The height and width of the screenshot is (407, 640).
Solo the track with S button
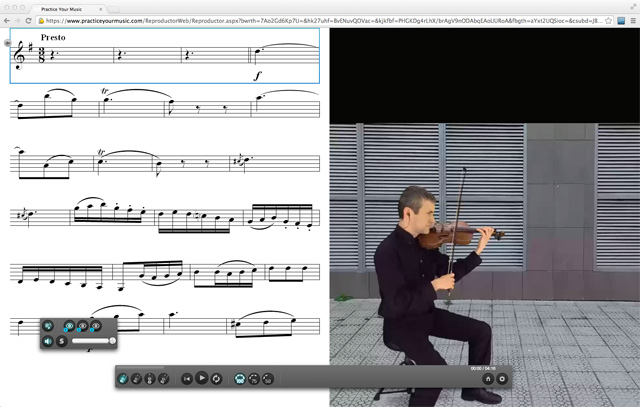pyautogui.click(x=62, y=341)
